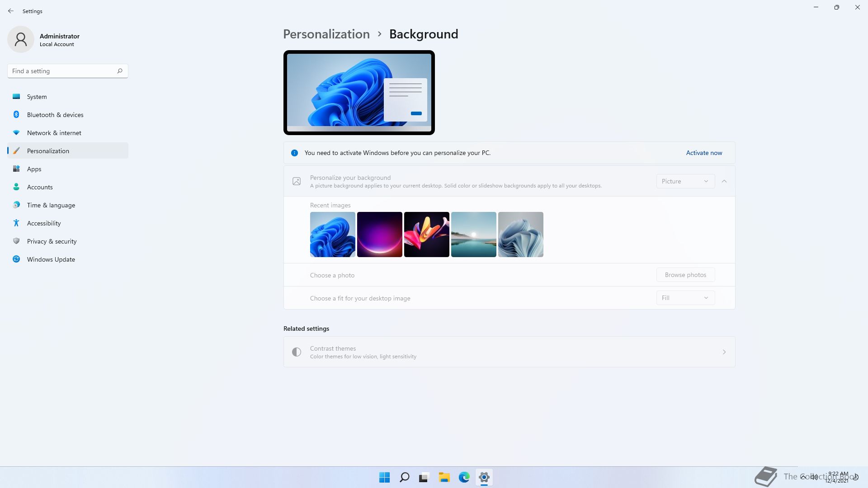Click the back arrow in Settings

[11, 11]
